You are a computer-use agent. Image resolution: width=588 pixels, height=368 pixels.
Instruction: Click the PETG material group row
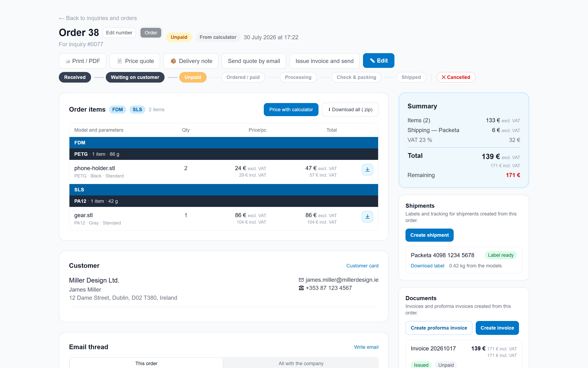224,154
